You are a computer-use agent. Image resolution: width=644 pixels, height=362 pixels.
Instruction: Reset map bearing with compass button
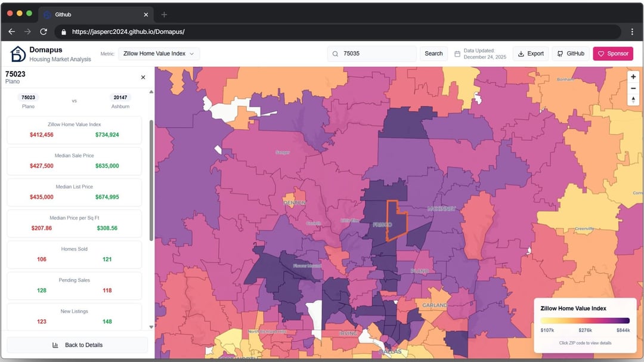[633, 100]
